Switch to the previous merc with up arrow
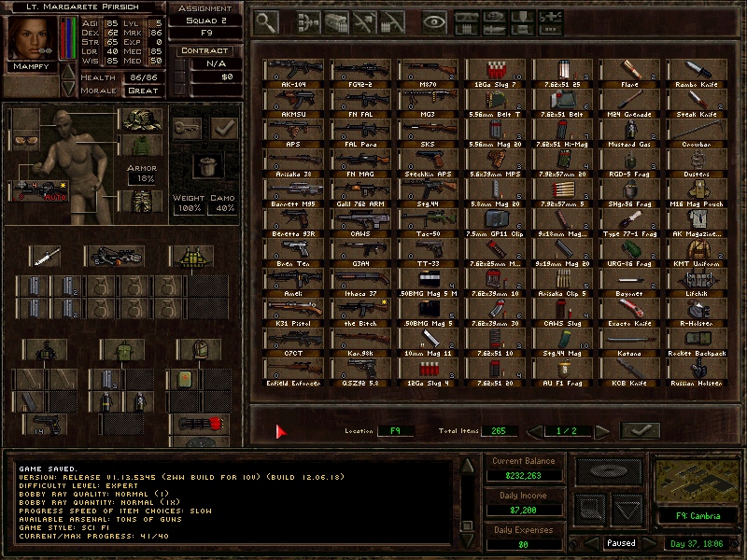This screenshot has height=560, width=747. (68, 73)
